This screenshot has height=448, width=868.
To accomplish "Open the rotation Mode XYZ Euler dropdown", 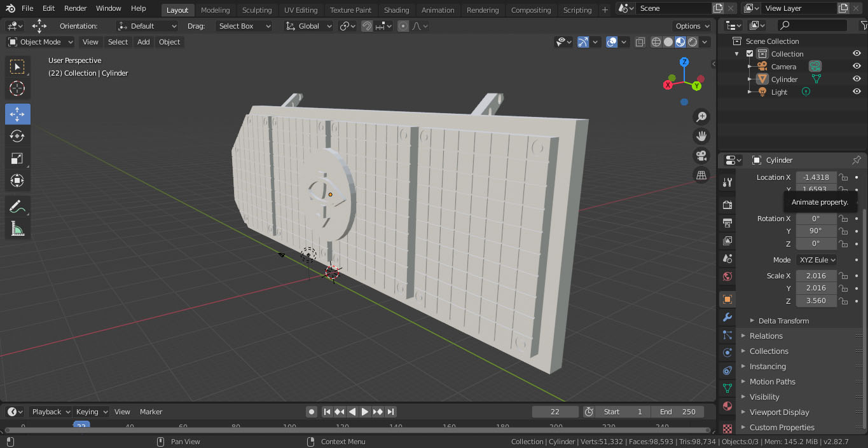I will tap(816, 260).
